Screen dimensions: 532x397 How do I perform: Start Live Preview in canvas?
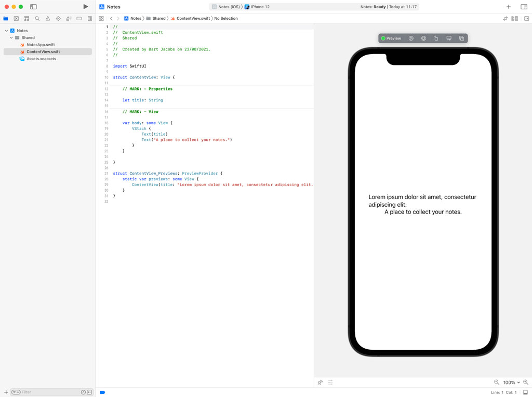(411, 38)
